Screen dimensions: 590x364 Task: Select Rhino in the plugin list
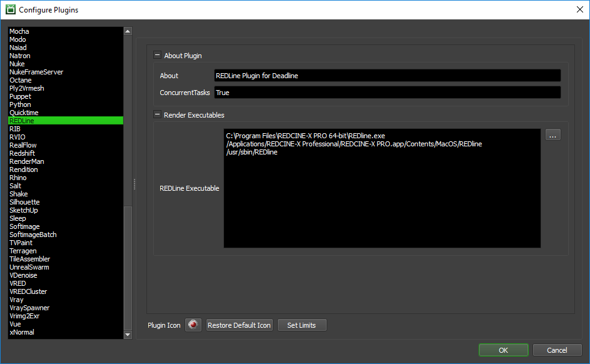(66, 178)
